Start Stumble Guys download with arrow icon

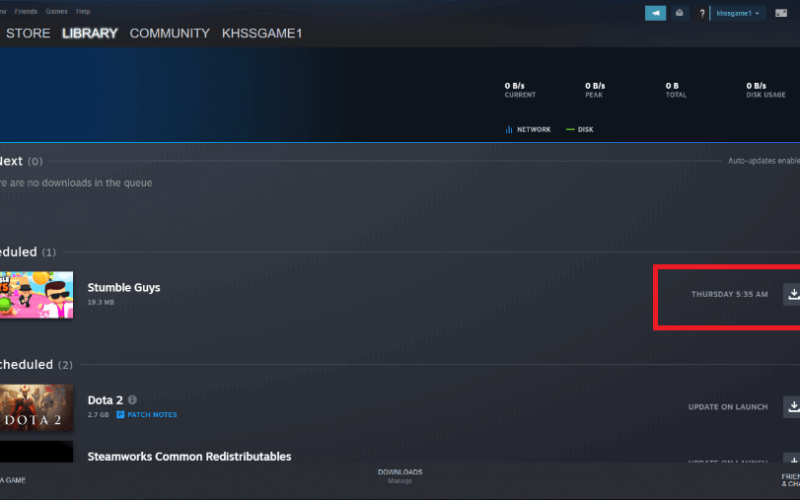793,294
